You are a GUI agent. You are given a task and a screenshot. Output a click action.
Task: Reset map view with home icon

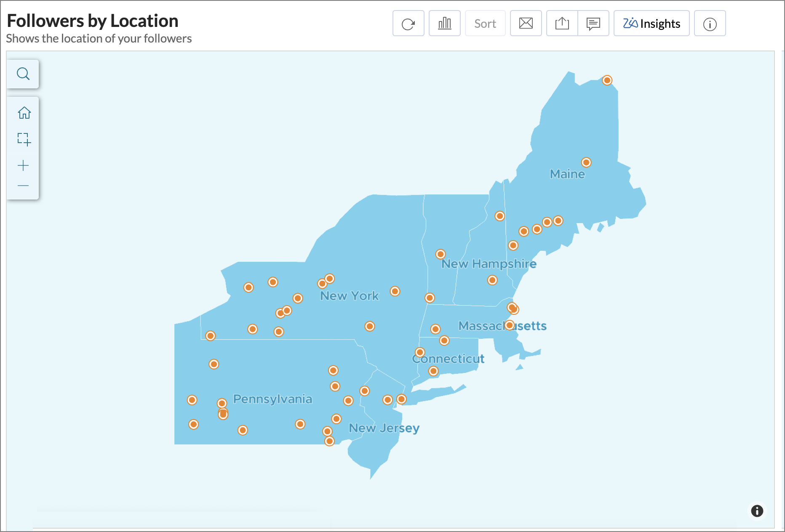pyautogui.click(x=24, y=112)
